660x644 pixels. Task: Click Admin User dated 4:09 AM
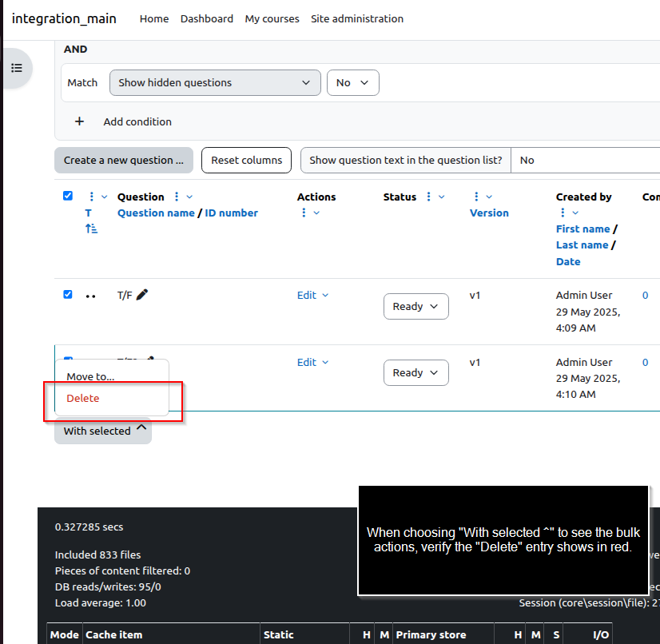click(x=584, y=295)
